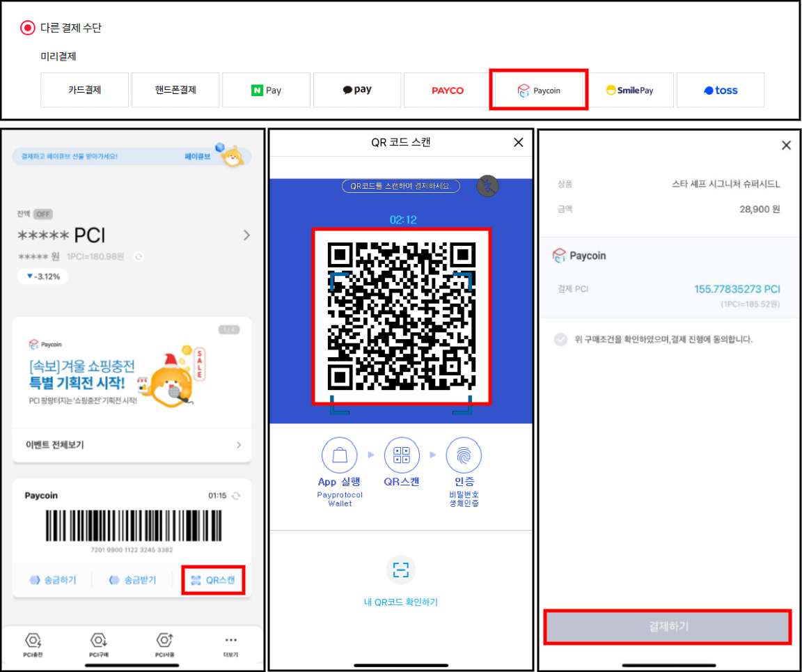
Task: Select the 다른 결제 수단 radio button
Action: click(x=28, y=28)
